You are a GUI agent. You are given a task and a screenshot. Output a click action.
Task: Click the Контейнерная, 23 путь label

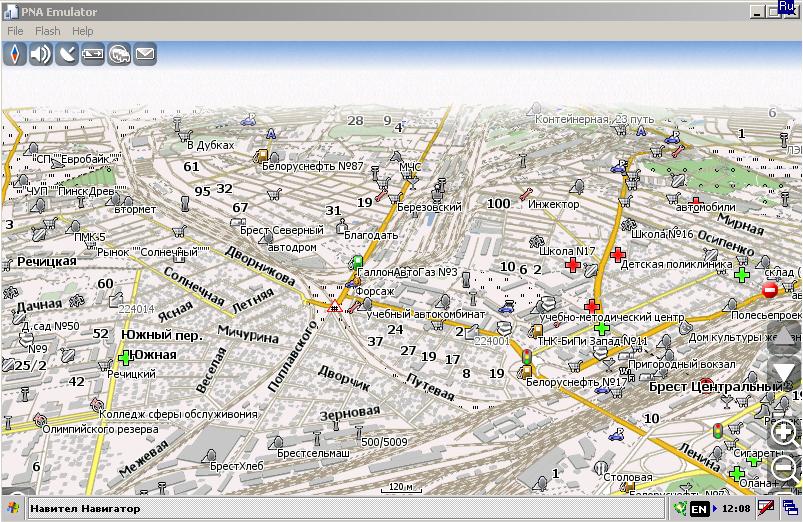[595, 119]
